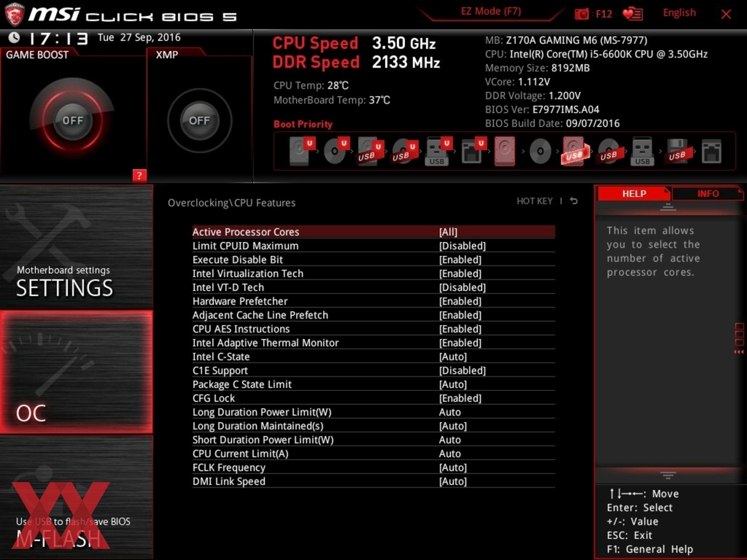747x560 pixels.
Task: Close the BIOS with the red X
Action: (726, 14)
